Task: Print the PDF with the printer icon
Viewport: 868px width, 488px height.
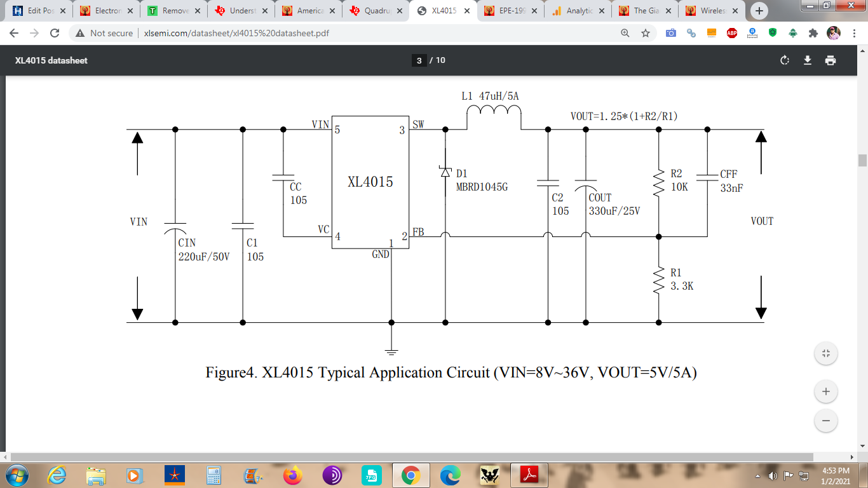Action: [831, 60]
